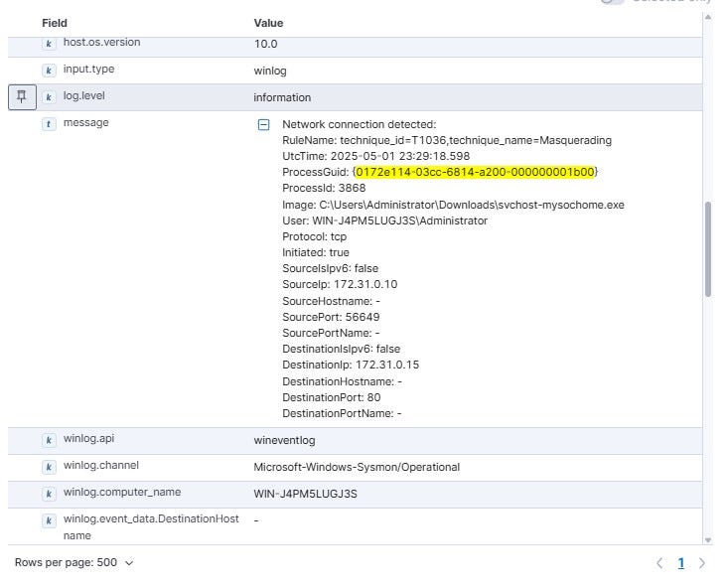Click the Field column header
This screenshot has width=726, height=588.
coord(55,23)
